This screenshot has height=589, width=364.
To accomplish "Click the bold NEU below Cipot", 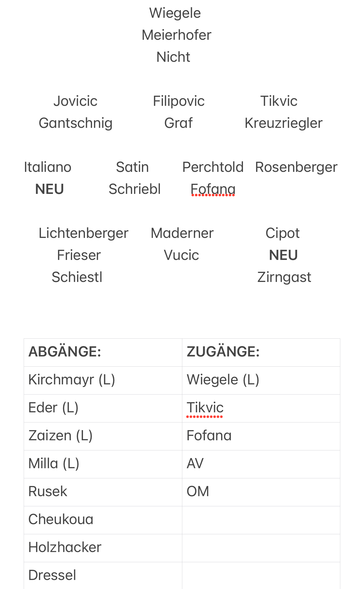I will pyautogui.click(x=283, y=255).
